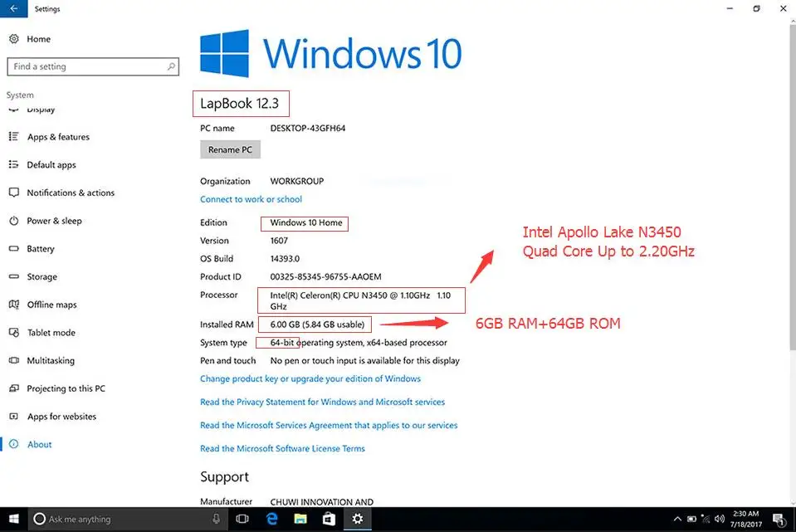Click Version value 1607

click(x=279, y=240)
